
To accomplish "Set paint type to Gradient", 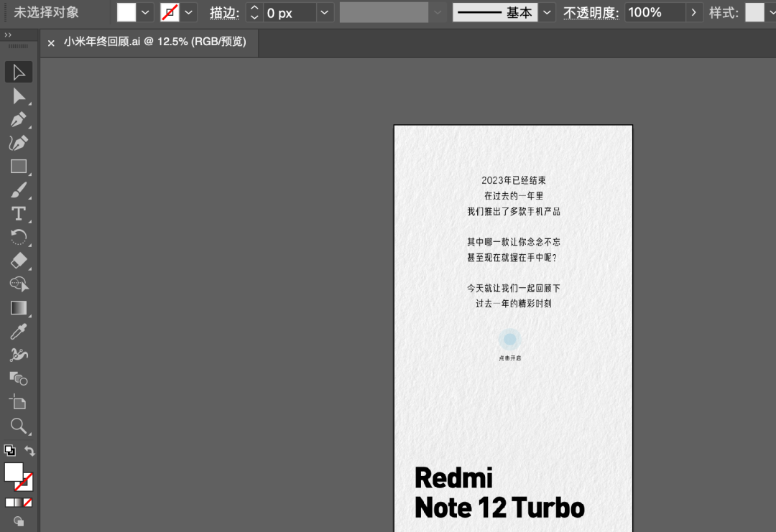I will [19, 503].
